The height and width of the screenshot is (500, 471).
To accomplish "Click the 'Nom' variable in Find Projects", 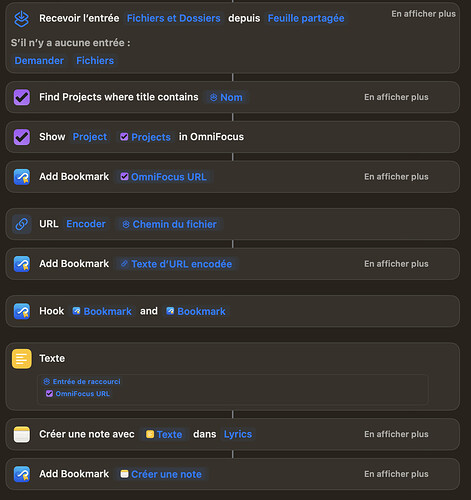I will 226,97.
